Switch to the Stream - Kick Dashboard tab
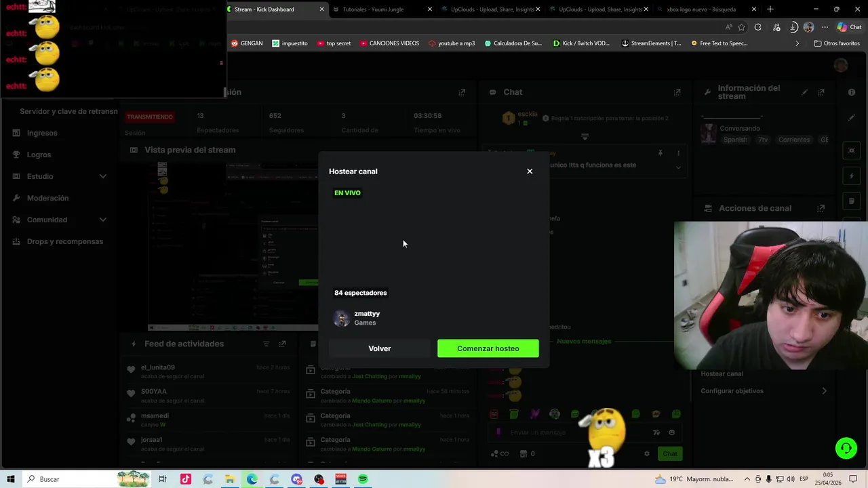868x488 pixels. click(277, 9)
